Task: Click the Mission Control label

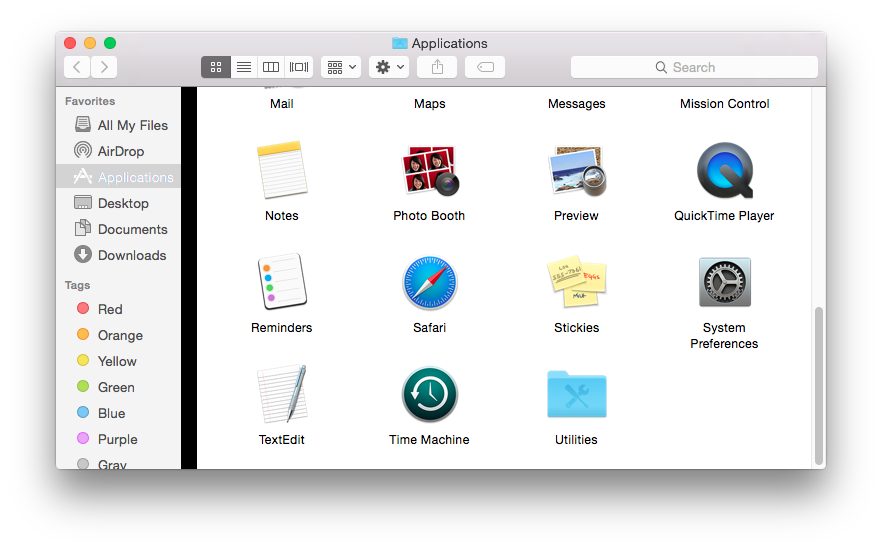Action: 724,104
